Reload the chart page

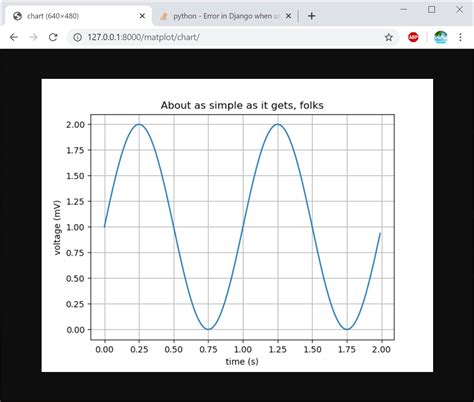click(x=53, y=37)
